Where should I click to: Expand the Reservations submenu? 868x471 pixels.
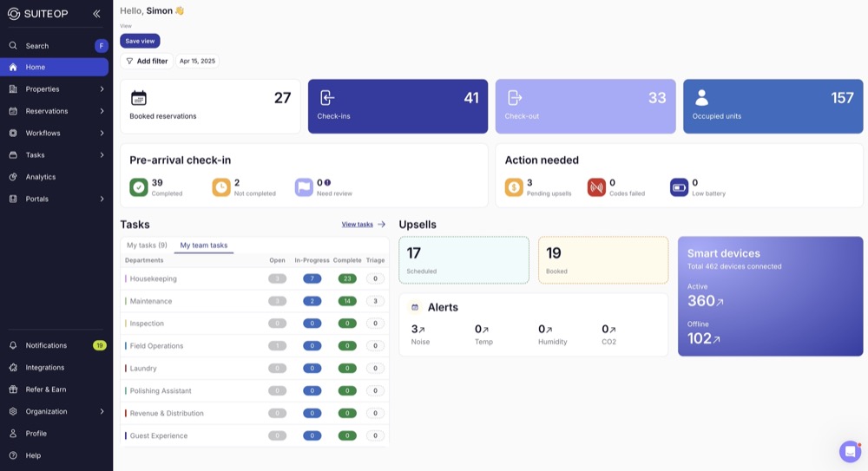pos(102,111)
